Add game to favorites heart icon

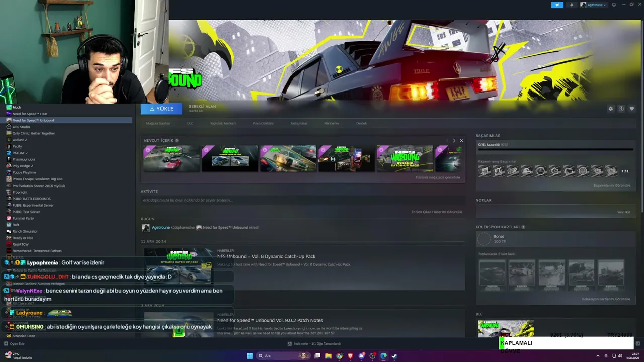click(x=632, y=109)
